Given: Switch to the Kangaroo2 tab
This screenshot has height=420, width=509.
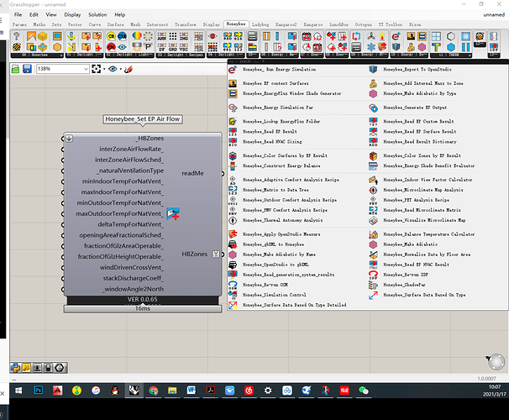Looking at the screenshot, I should point(286,24).
